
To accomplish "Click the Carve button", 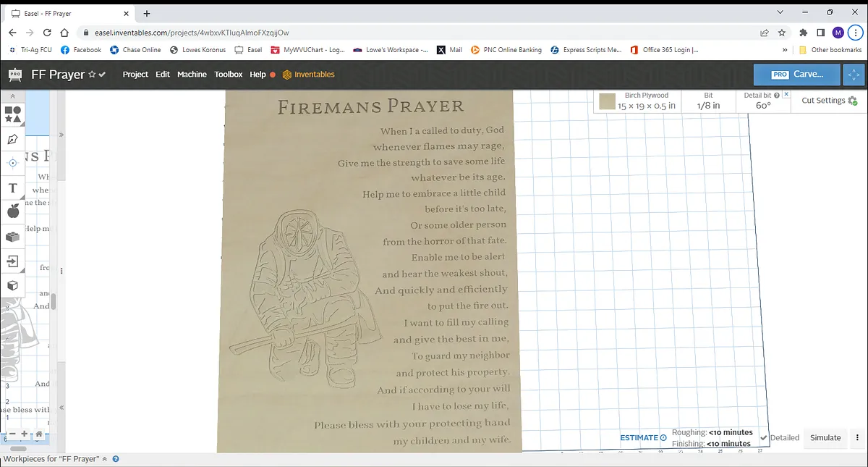I will (796, 75).
